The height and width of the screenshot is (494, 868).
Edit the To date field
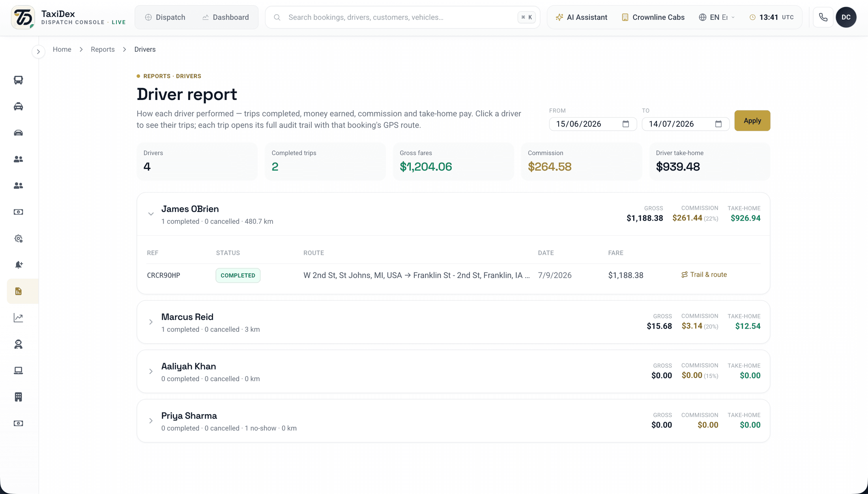point(685,124)
